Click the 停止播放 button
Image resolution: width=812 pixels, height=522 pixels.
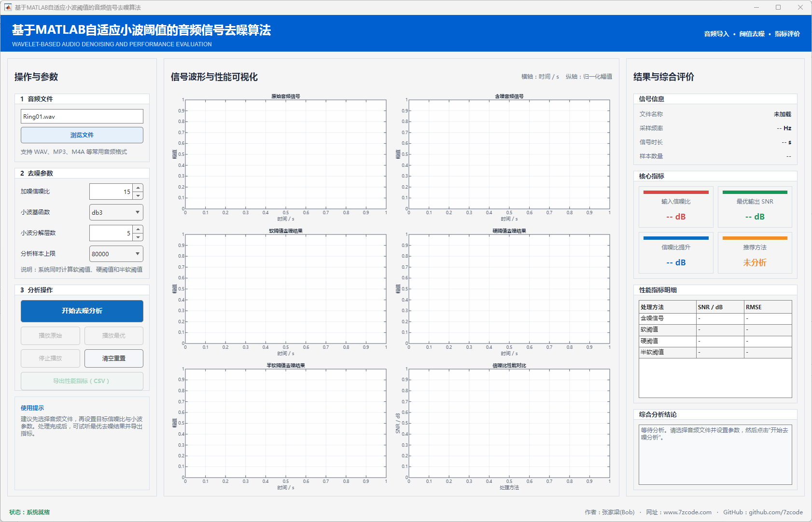[50, 358]
